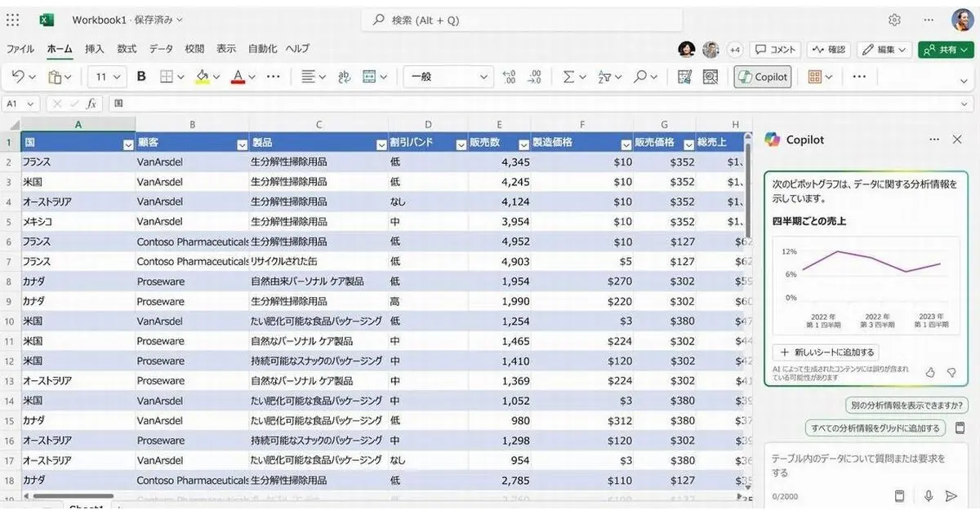Click the send arrow in Copilot input
The width and height of the screenshot is (980, 514).
pyautogui.click(x=951, y=495)
